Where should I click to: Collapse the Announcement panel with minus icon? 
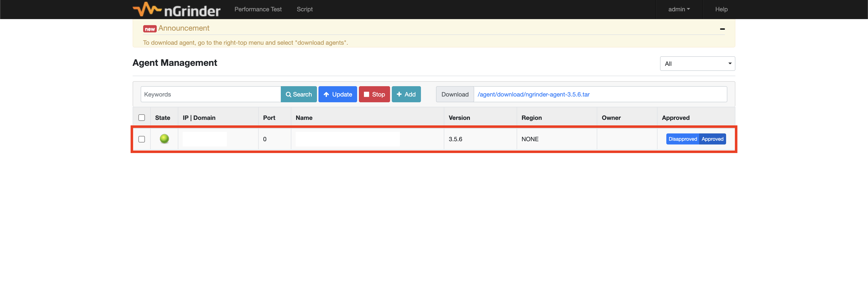click(722, 29)
